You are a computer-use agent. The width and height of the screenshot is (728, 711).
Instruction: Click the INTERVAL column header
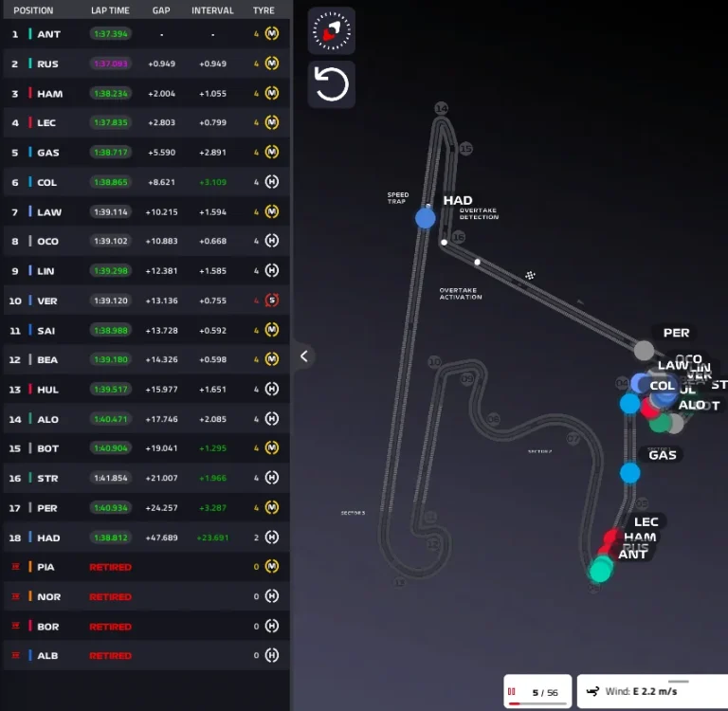212,10
